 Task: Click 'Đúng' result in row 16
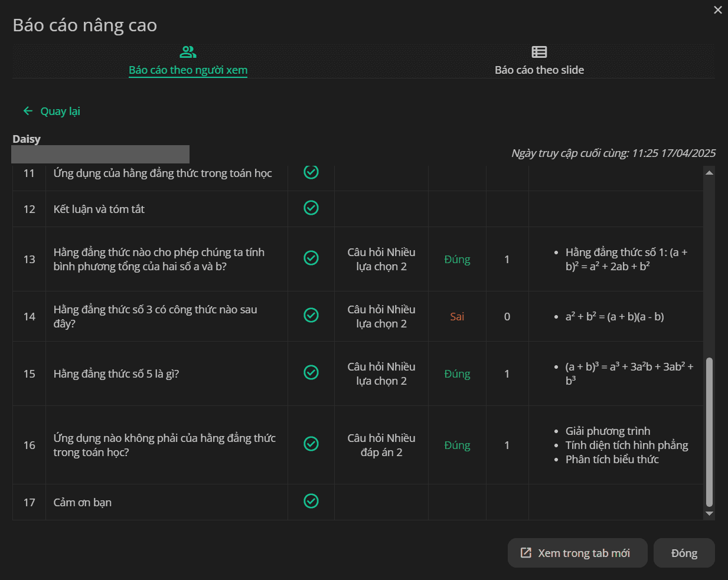coord(457,445)
